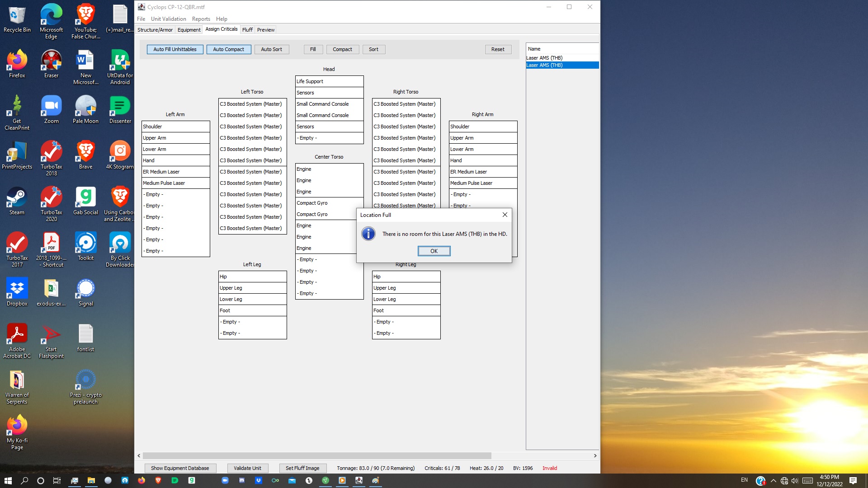868x488 pixels.
Task: Open the Reports menu
Action: click(x=201, y=19)
